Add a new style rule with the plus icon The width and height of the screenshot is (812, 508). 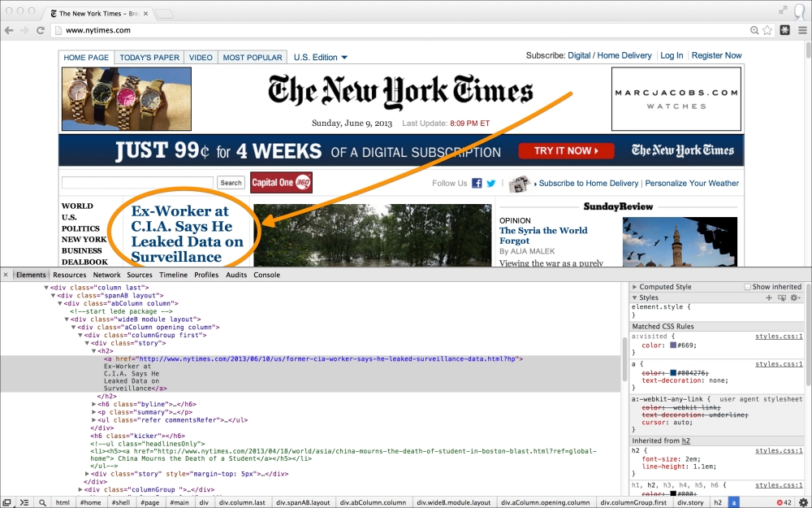[769, 297]
